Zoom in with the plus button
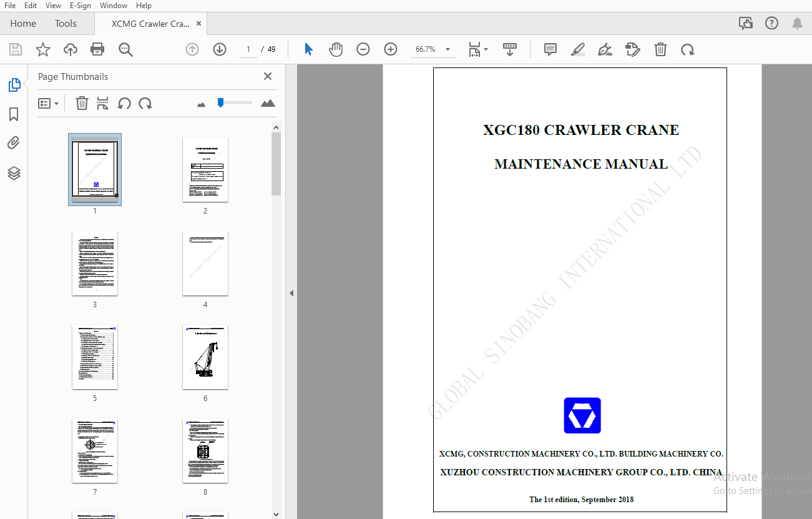Screen dimensions: 812x519 pyautogui.click(x=391, y=49)
